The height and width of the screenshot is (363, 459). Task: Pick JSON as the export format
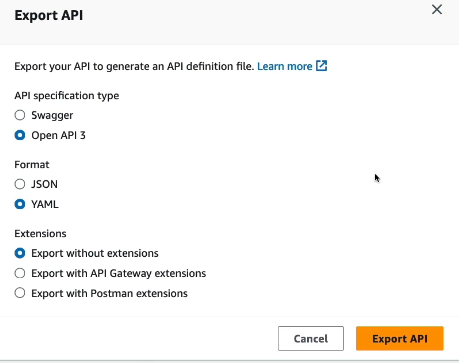[20, 184]
